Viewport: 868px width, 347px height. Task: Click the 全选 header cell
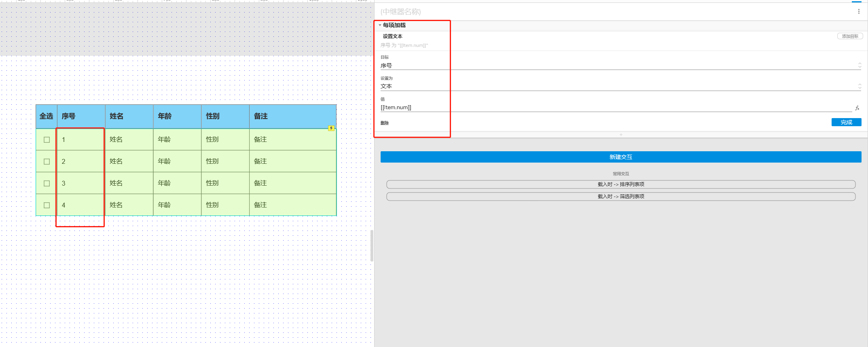pyautogui.click(x=47, y=116)
